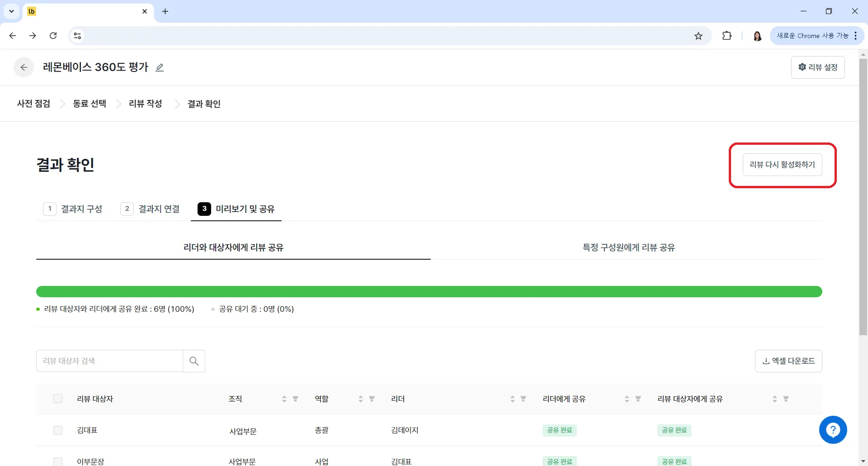Click 김데이지 leader cell
This screenshot has height=466, width=868.
(x=405, y=430)
